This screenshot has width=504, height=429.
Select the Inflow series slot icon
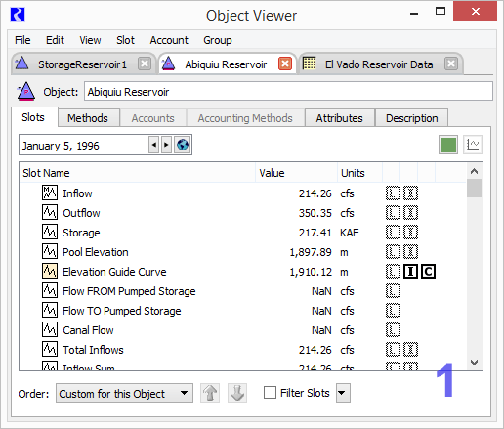point(50,193)
